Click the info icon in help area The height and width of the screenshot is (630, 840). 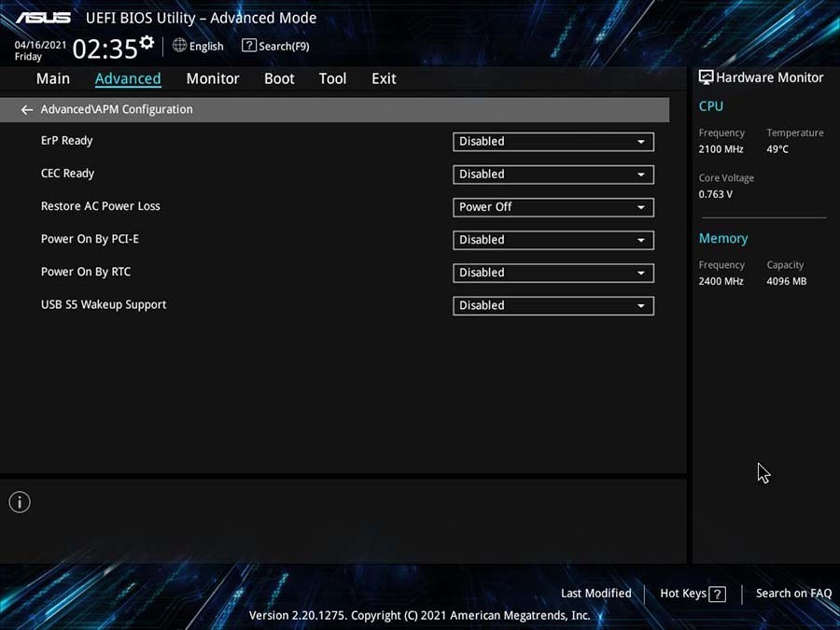pos(20,502)
